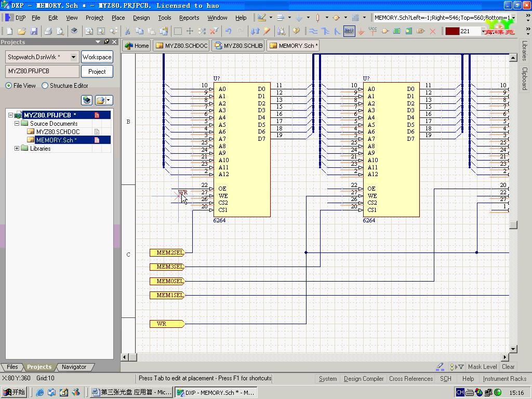Screen dimensions: 532x399
Task: Expand the Libraries folder
Action: point(17,148)
